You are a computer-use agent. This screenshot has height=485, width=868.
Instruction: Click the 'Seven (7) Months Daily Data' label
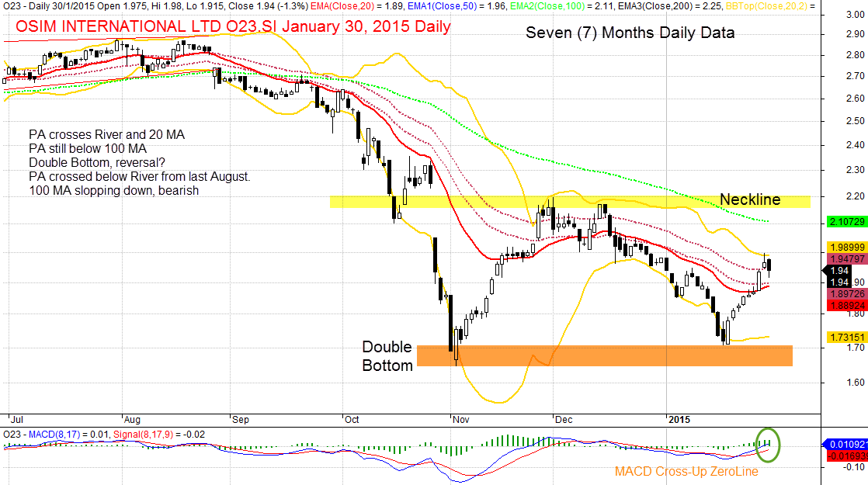(630, 33)
